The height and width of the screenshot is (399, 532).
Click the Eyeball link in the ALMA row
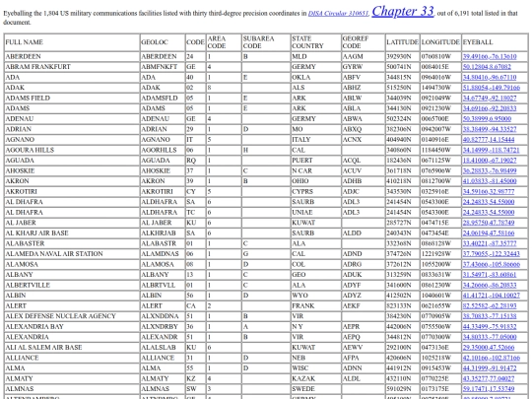click(x=490, y=368)
